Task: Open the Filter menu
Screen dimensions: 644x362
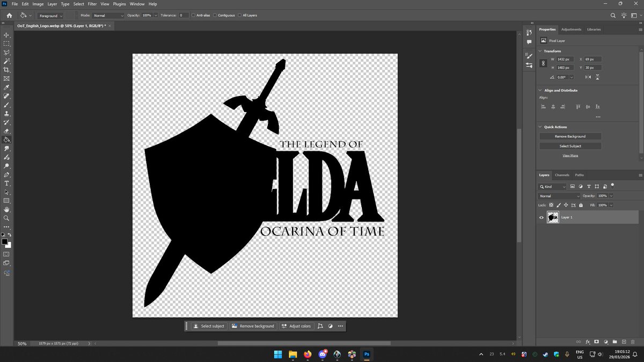Action: point(92,4)
